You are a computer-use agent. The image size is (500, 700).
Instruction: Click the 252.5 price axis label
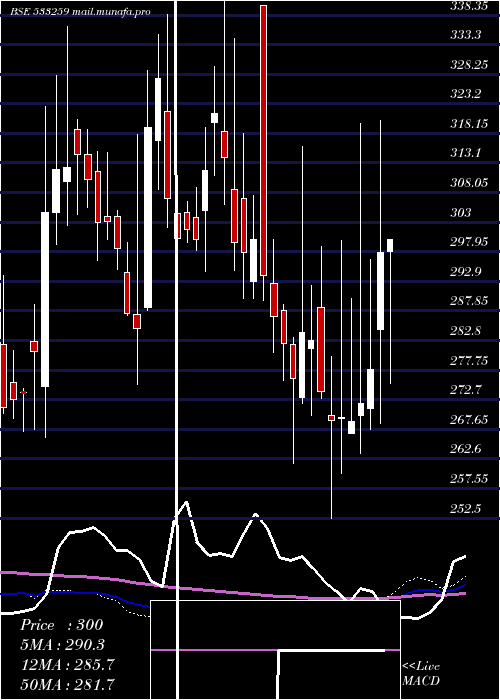point(466,508)
